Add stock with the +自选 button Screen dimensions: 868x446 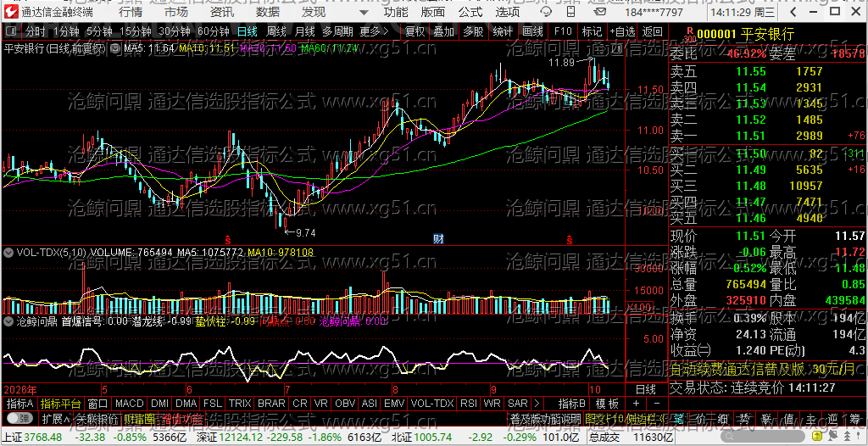point(622,31)
